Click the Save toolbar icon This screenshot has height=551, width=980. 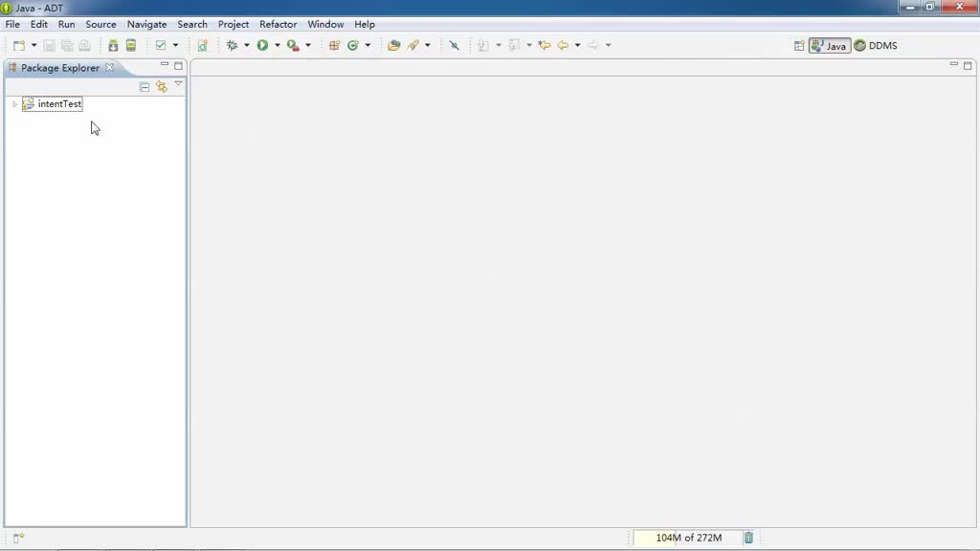49,45
